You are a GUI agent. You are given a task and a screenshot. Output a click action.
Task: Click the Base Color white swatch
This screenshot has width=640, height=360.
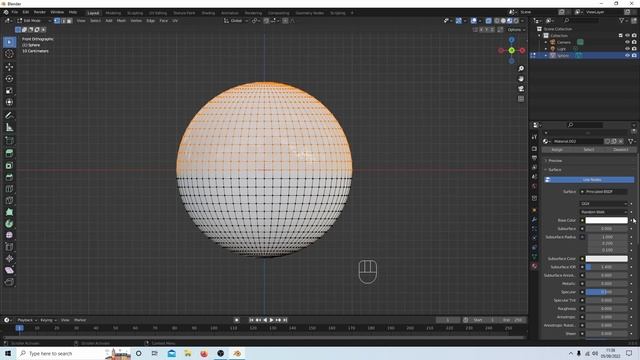607,220
